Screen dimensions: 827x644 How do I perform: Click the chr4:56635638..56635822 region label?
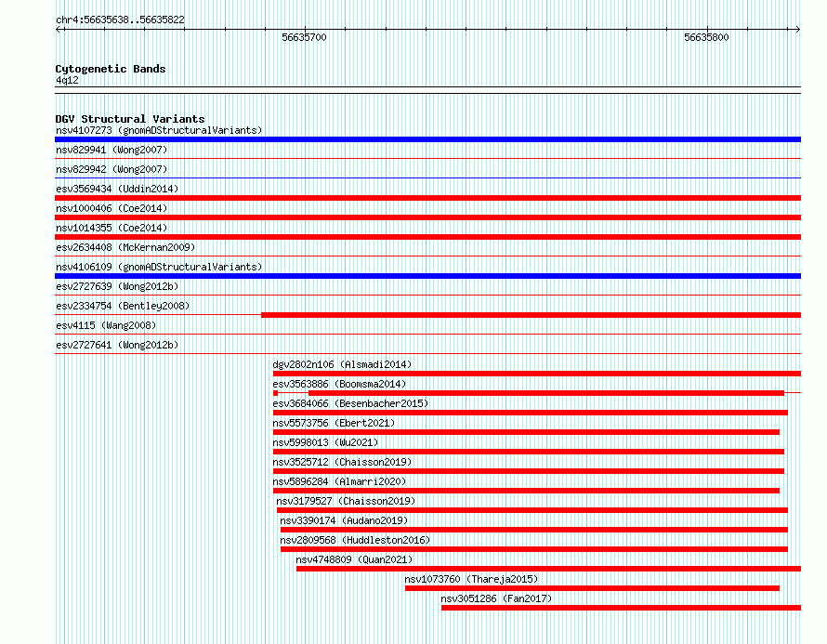click(120, 20)
